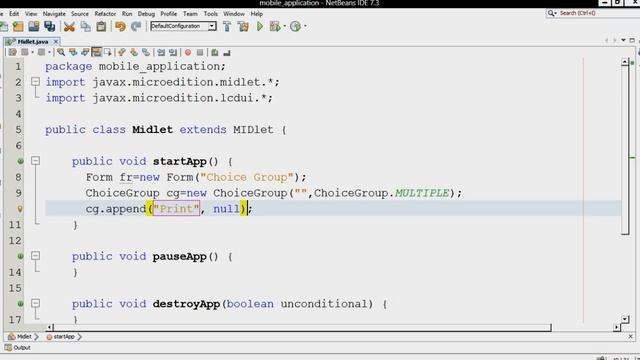
Task: Open the Window menu
Action: 234,14
